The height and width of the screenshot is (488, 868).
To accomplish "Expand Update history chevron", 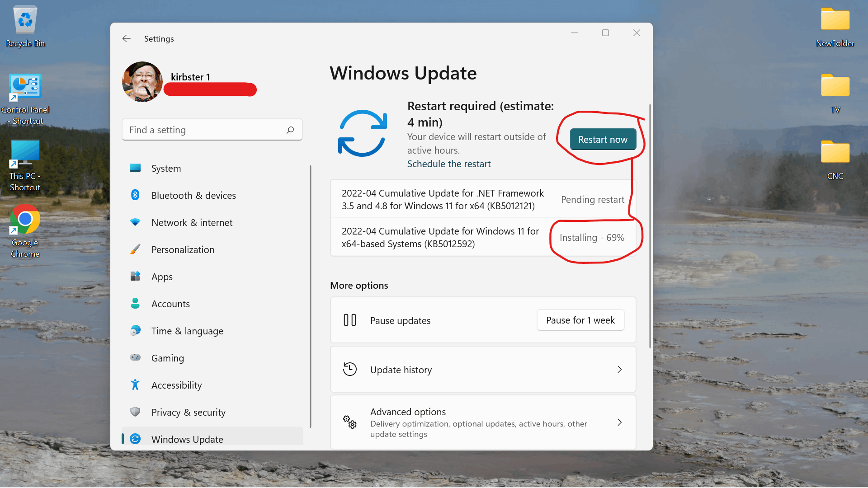I will pos(619,370).
